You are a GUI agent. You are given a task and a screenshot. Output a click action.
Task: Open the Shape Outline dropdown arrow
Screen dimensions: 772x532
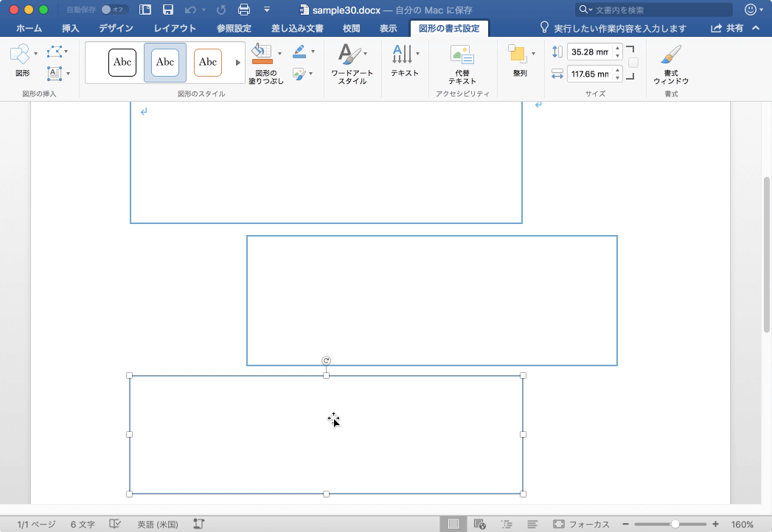tap(313, 51)
